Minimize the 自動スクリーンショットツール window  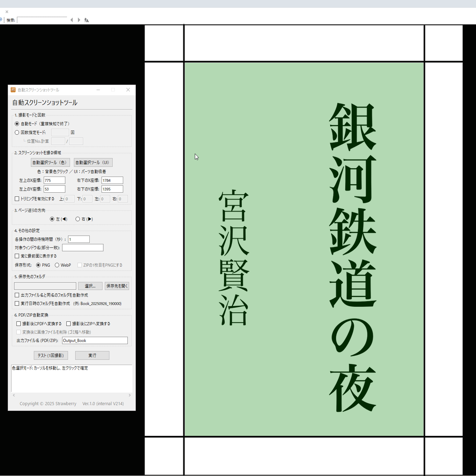98,90
